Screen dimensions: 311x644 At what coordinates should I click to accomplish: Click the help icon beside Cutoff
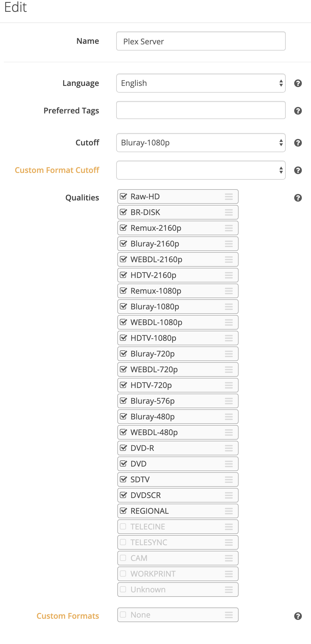click(x=298, y=143)
